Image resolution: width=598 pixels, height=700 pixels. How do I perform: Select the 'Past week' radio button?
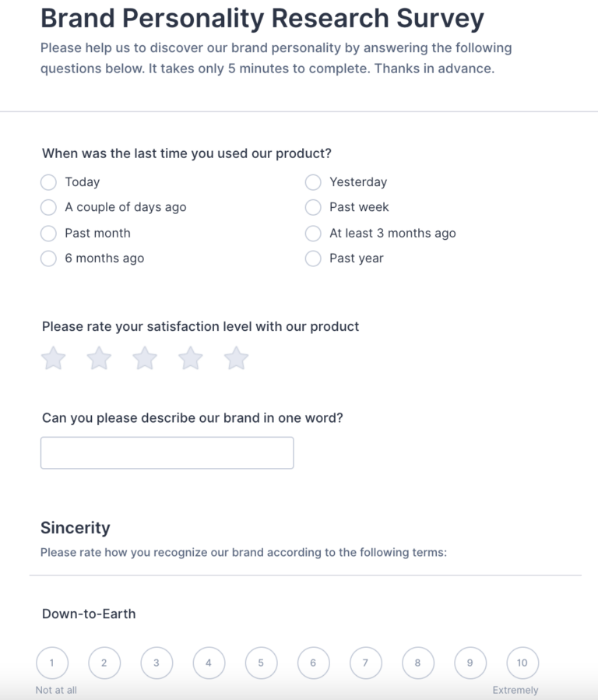coord(313,207)
